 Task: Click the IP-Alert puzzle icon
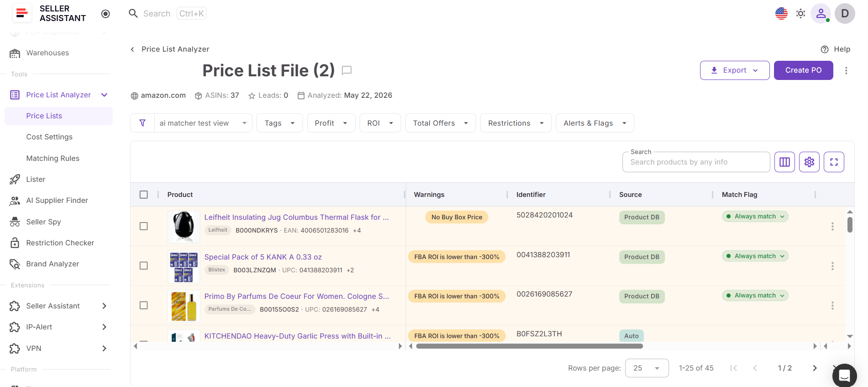(x=15, y=327)
